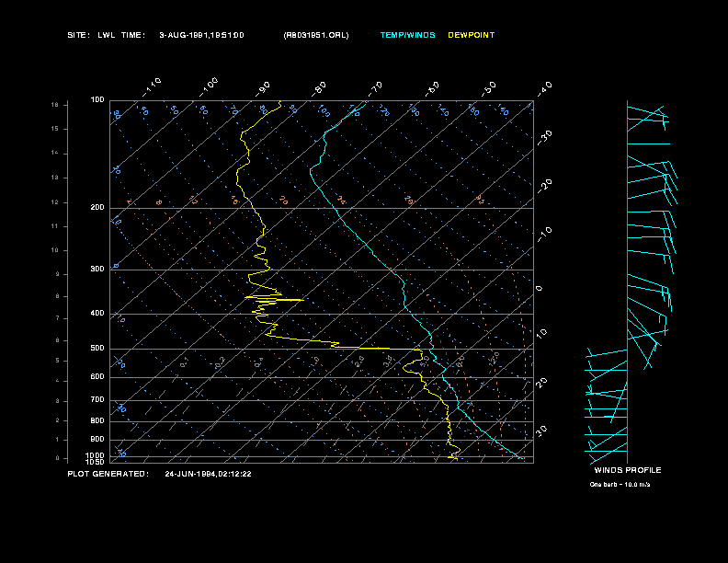Click the 100 pressure level label
Image resolution: width=728 pixels, height=563 pixels.
(x=97, y=100)
